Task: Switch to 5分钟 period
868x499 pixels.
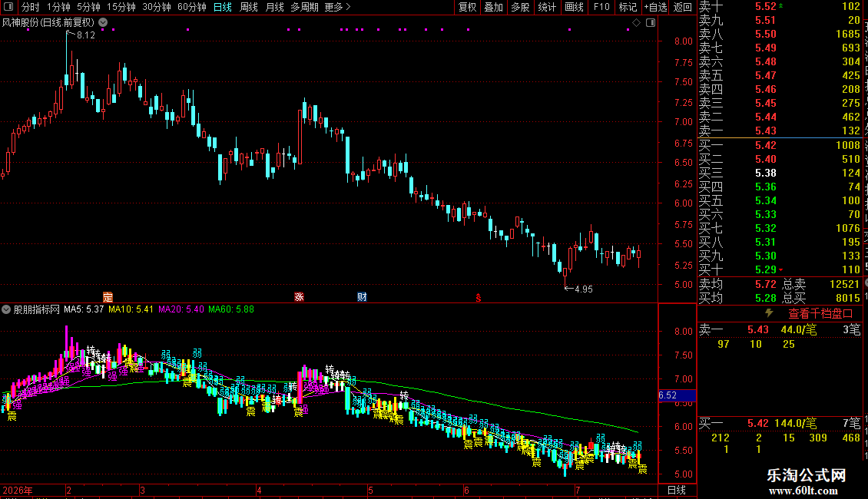Action: point(88,7)
